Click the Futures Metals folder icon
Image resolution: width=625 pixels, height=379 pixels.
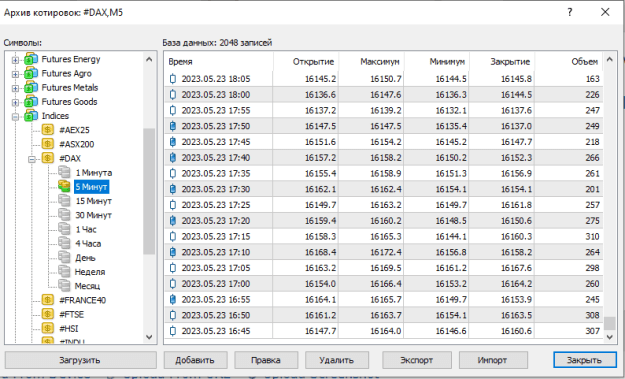point(31,88)
